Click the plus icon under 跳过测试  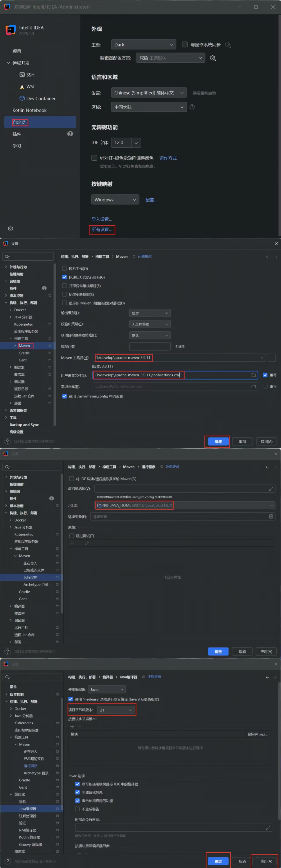(72, 543)
